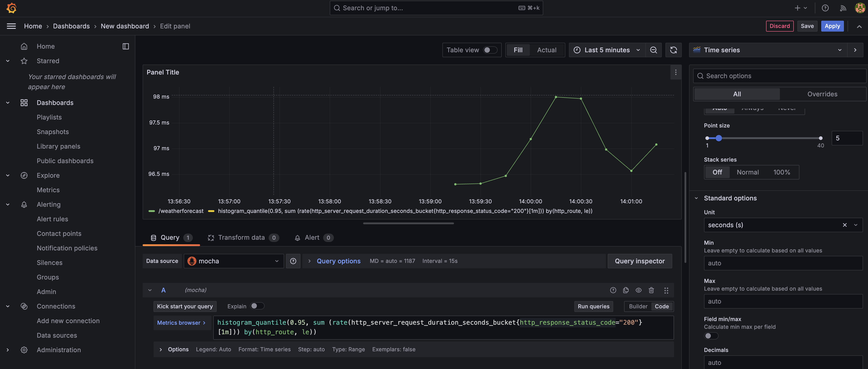Open the Last 5 minutes time picker
This screenshot has height=369, width=868.
click(x=607, y=50)
